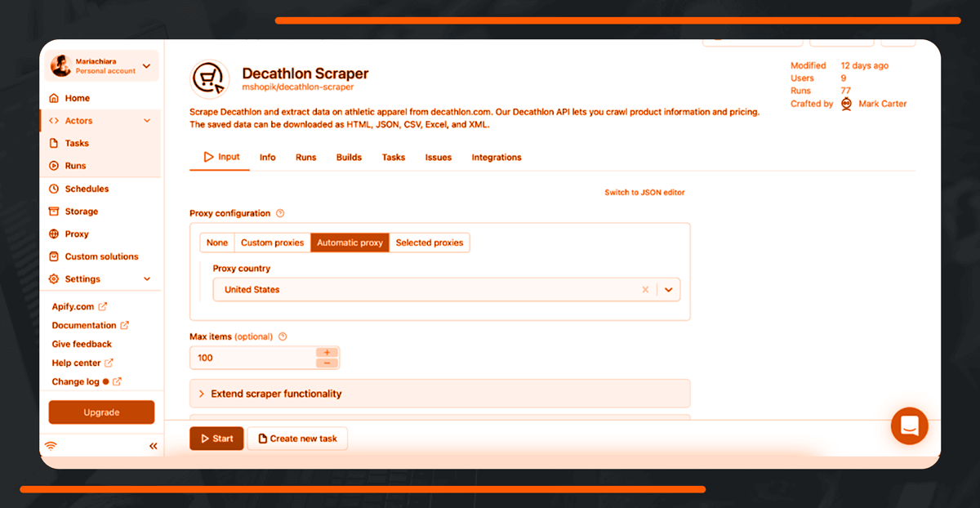Increase Max items with plus stepper
The width and height of the screenshot is (980, 508).
327,352
